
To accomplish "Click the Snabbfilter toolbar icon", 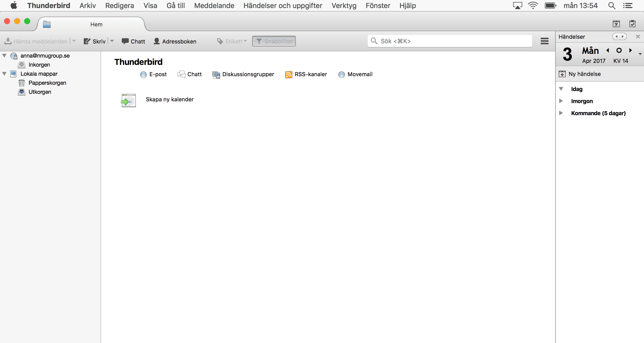I will (274, 41).
